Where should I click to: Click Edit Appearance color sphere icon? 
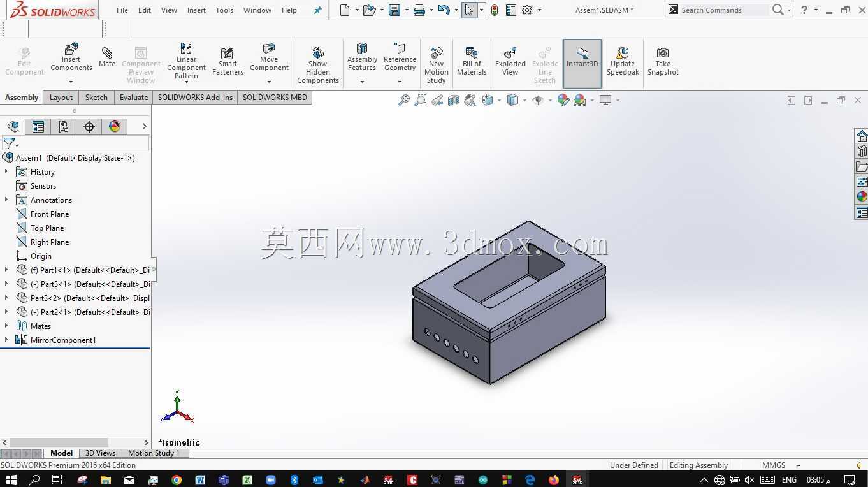(x=563, y=100)
